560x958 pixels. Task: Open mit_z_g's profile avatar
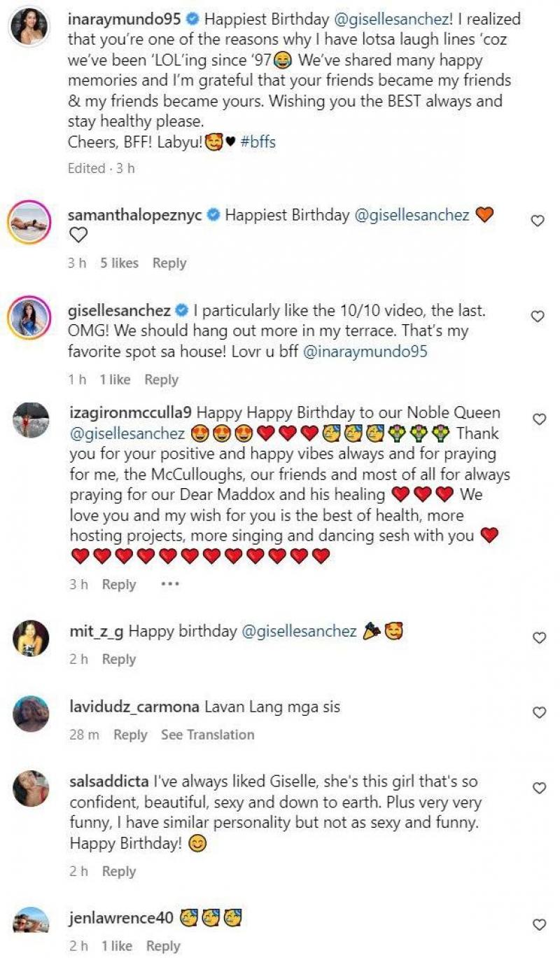pyautogui.click(x=31, y=638)
